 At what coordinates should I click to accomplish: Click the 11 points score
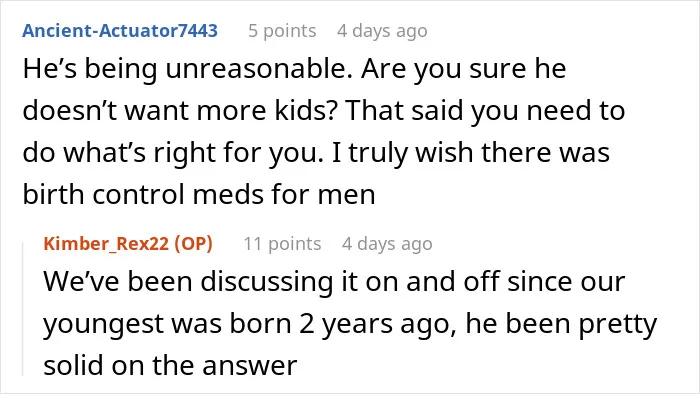pos(282,244)
